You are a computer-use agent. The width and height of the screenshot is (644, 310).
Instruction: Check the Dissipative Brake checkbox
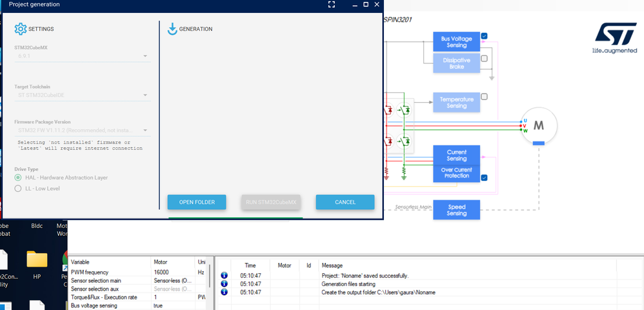point(484,58)
